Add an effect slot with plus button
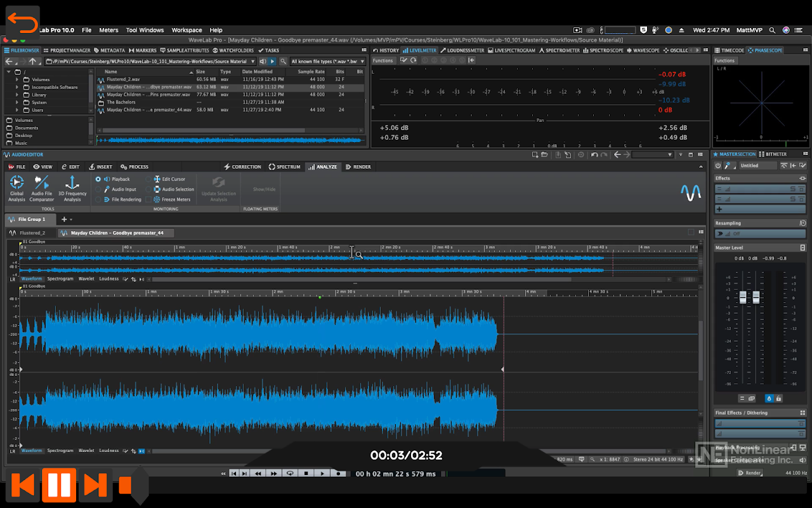 (719, 209)
